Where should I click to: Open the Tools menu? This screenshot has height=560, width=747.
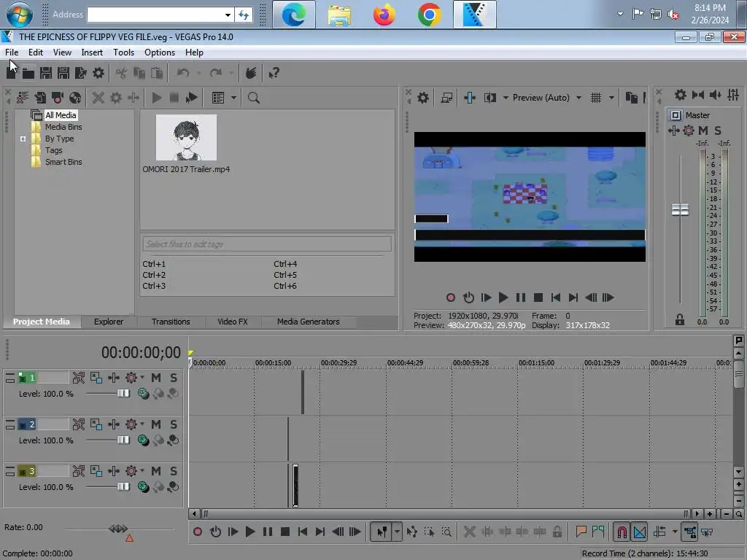pyautogui.click(x=123, y=52)
